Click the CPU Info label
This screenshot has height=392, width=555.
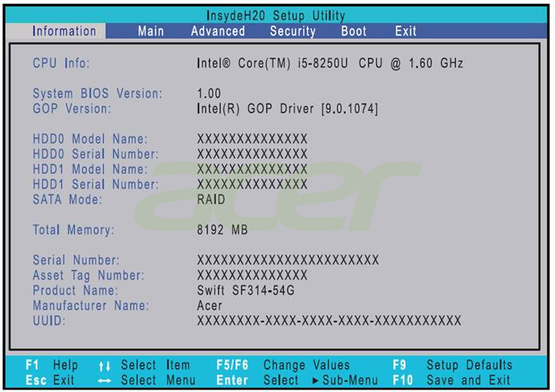pyautogui.click(x=61, y=63)
